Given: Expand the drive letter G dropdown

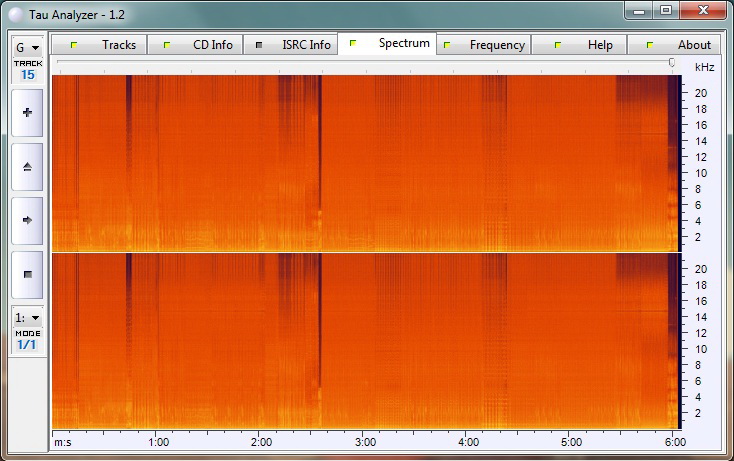Looking at the screenshot, I should tap(28, 48).
